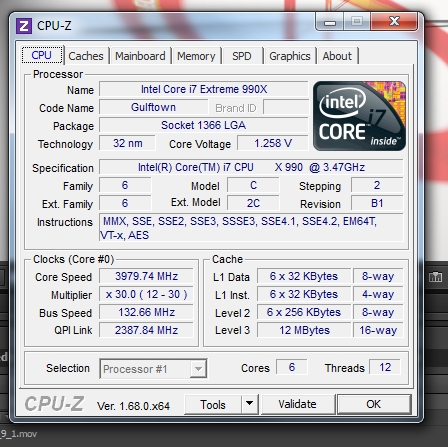Screen dimensions: 448x447
Task: Minimize the CPU-Z window
Action: [330, 22]
